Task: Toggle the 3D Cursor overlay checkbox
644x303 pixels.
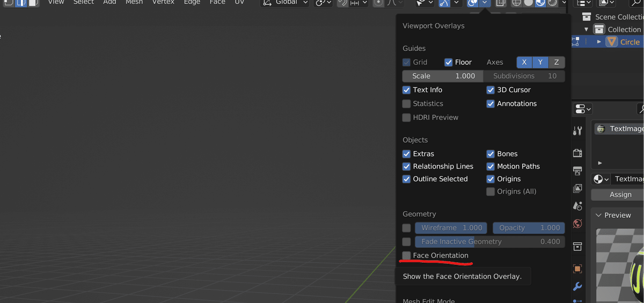Action: click(x=491, y=90)
